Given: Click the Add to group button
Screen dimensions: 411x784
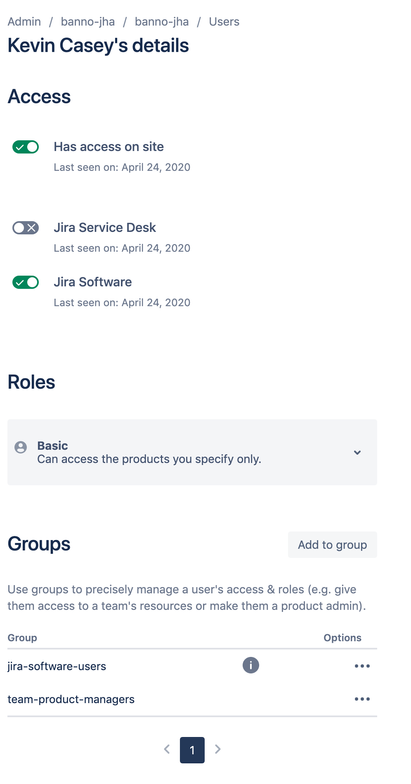Looking at the screenshot, I should [332, 544].
